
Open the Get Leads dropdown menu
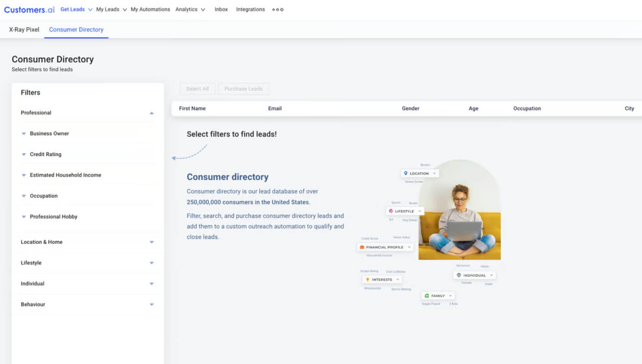click(76, 10)
